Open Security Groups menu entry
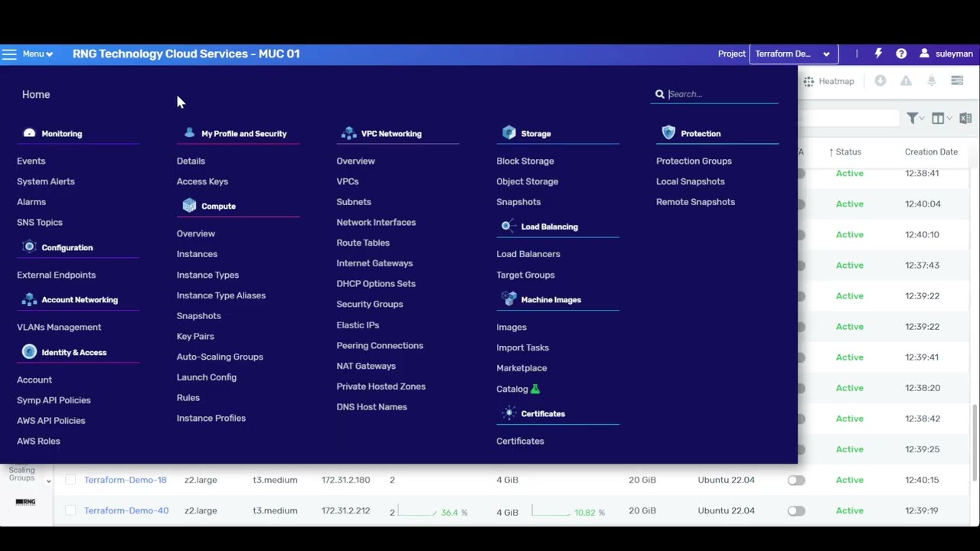Viewport: 980px width, 551px height. [370, 305]
